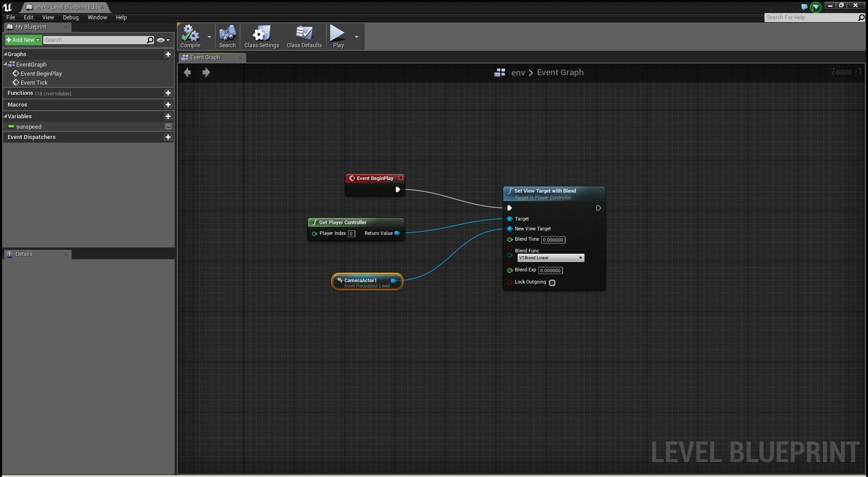Viewport: 868px width, 477px height.
Task: Collapse the Variables section
Action: click(5, 116)
